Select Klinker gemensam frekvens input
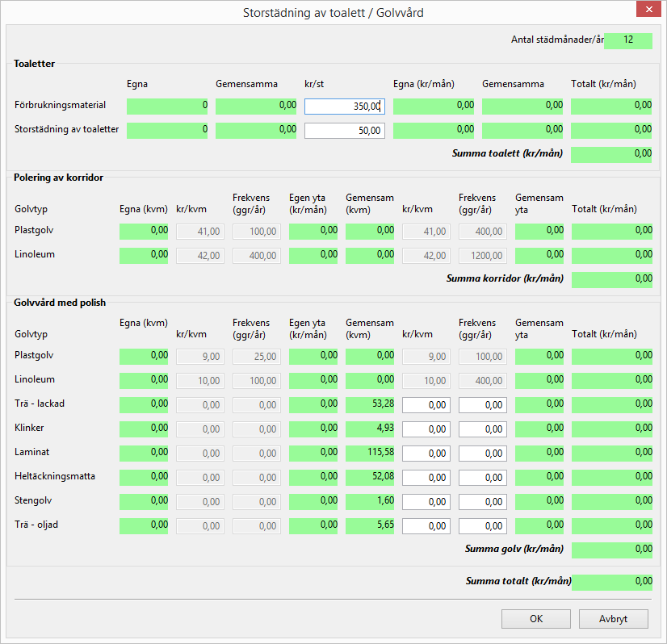This screenshot has width=667, height=644. 483,429
